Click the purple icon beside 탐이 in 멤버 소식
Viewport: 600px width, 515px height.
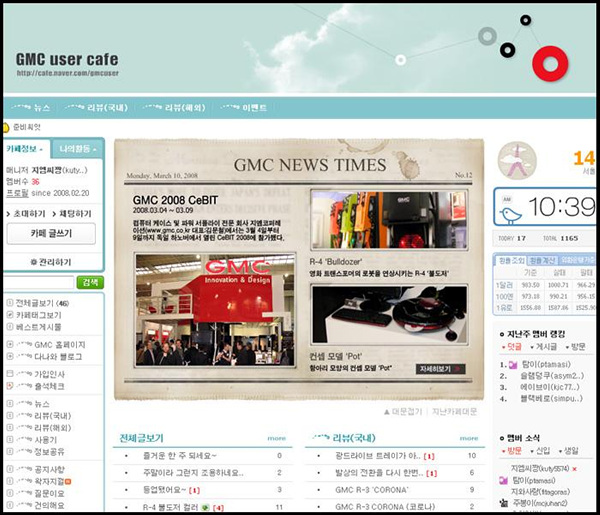click(504, 480)
